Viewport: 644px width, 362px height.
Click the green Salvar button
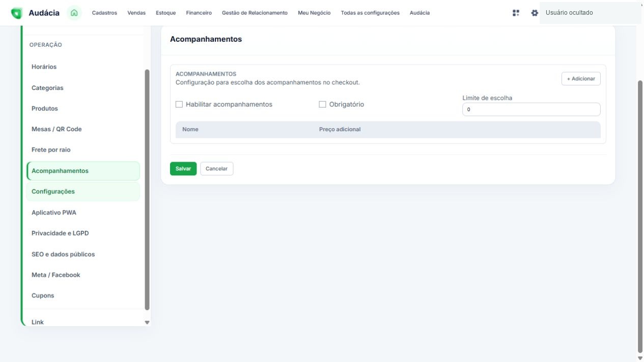click(183, 169)
